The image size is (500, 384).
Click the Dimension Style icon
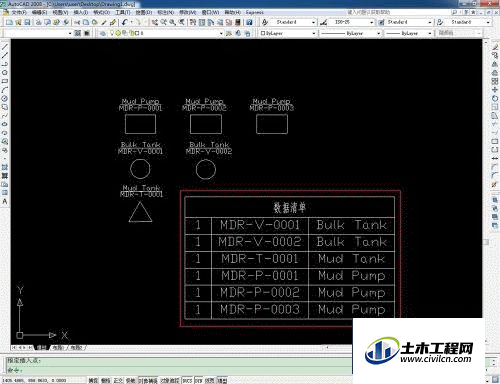323,22
